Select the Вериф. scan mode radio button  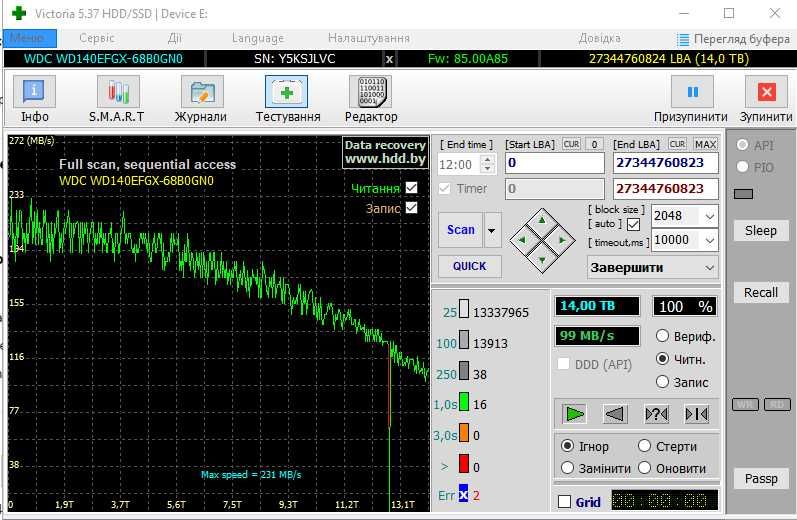pyautogui.click(x=662, y=336)
